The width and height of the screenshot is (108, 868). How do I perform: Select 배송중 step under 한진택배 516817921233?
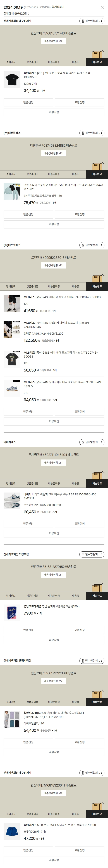[75, 702]
